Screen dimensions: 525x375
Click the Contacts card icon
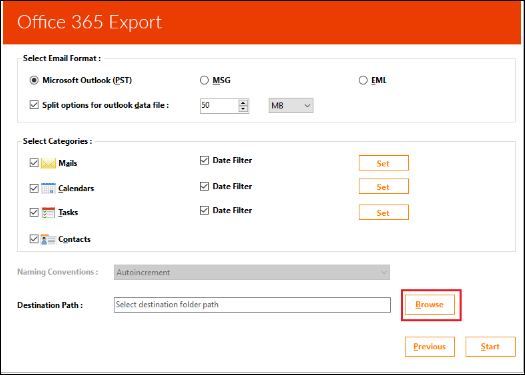point(48,239)
